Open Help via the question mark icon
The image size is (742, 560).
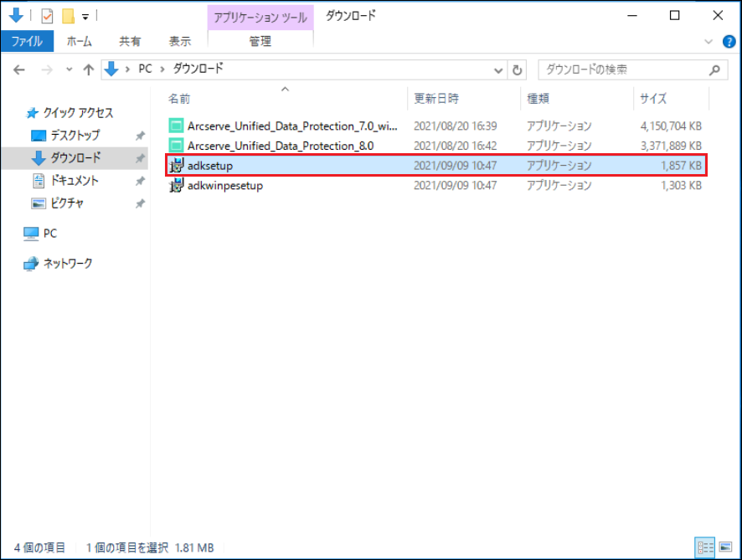729,42
